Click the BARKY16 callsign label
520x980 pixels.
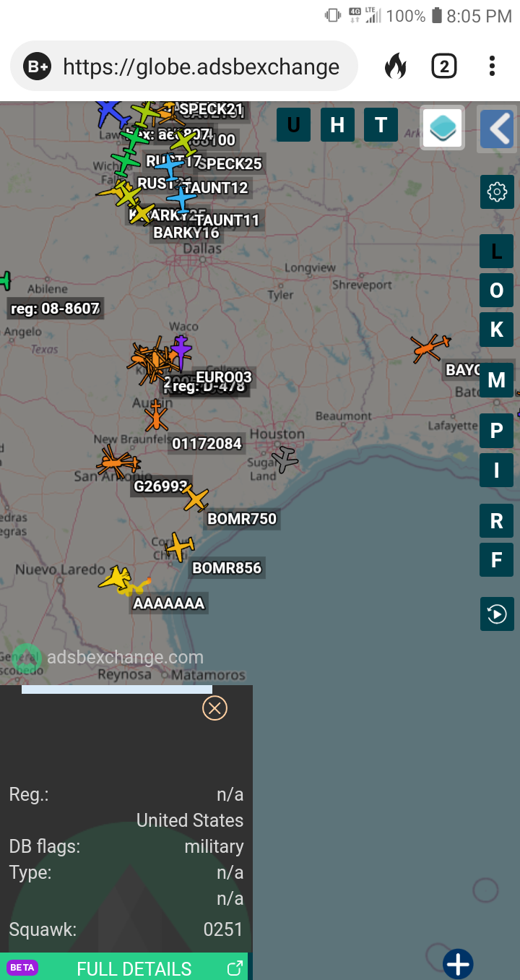pyautogui.click(x=186, y=233)
